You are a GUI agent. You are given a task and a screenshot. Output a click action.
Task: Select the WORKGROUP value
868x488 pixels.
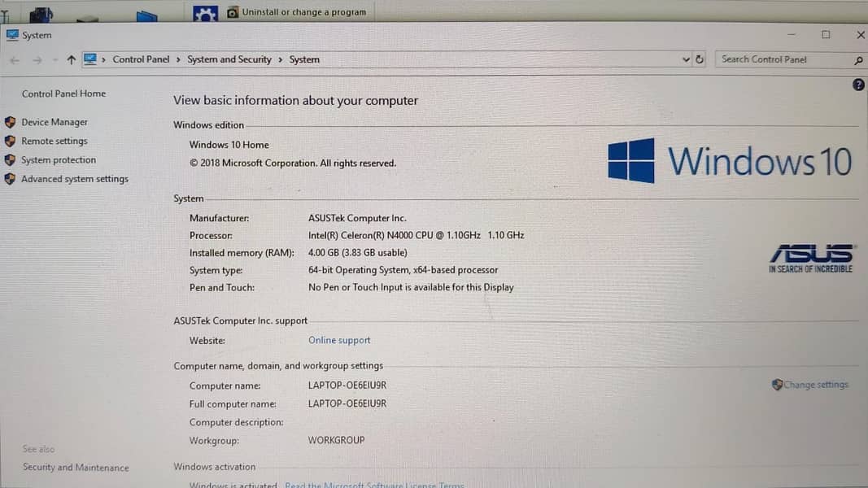tap(336, 440)
